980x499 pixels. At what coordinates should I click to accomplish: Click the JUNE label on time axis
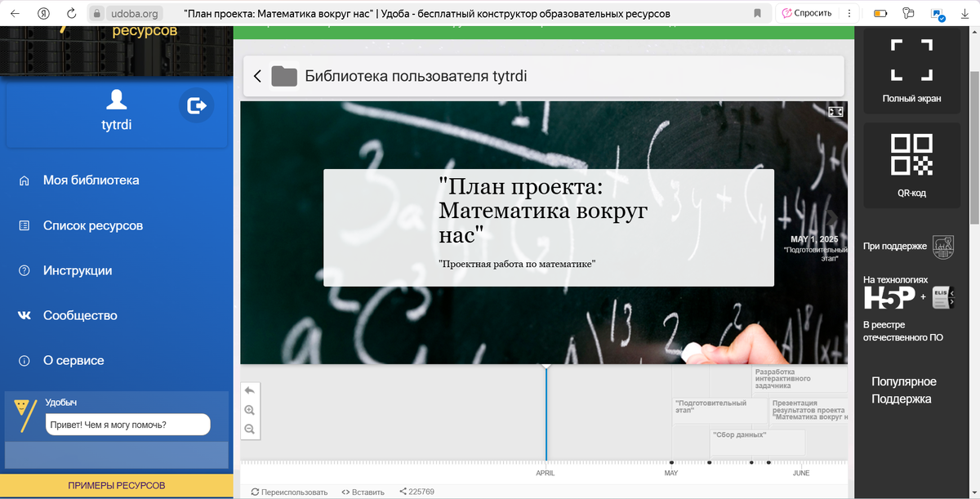click(801, 474)
